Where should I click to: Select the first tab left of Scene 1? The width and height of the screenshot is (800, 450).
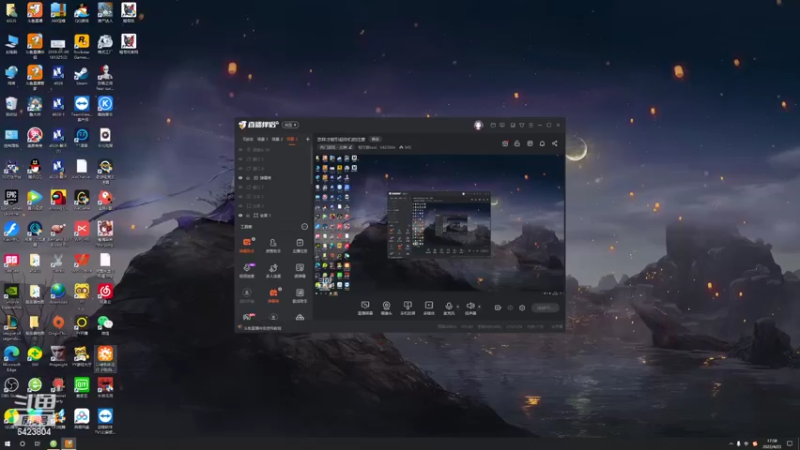[x=248, y=139]
